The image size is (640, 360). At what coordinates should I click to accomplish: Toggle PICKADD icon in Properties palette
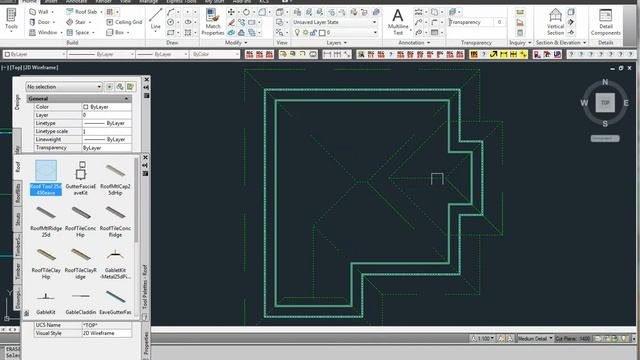point(109,87)
